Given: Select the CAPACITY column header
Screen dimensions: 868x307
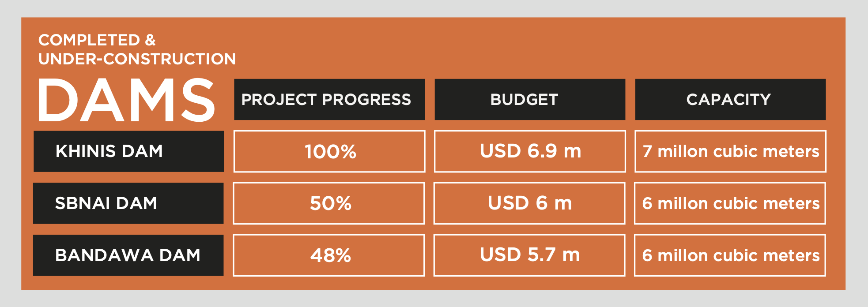Looking at the screenshot, I should click(730, 100).
